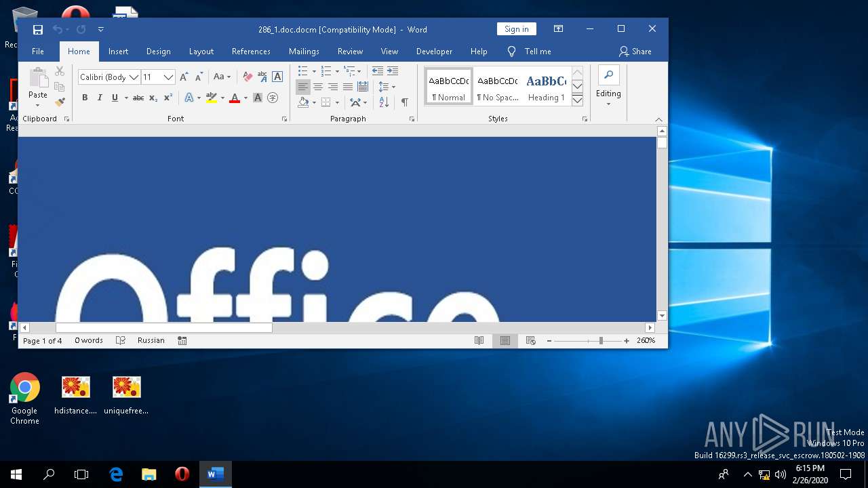Screen dimensions: 868x488
Task: Toggle Italic formatting
Action: coord(100,98)
